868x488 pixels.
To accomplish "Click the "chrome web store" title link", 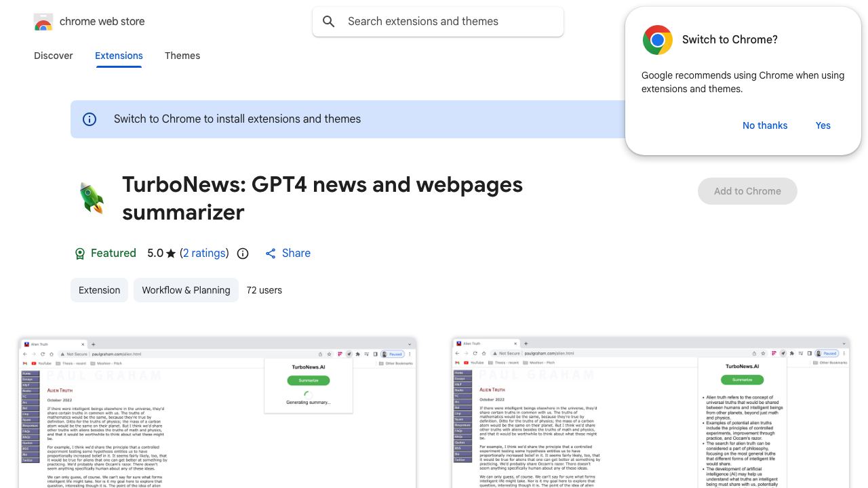I will [x=102, y=22].
